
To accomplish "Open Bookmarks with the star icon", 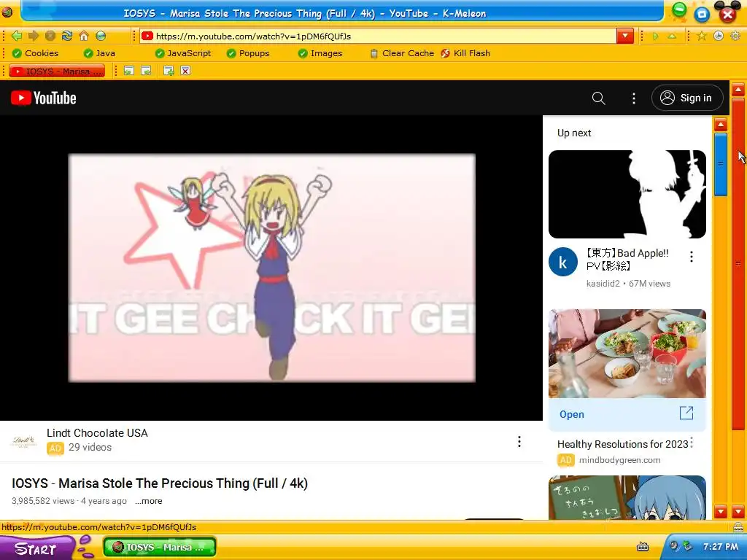I will click(702, 36).
